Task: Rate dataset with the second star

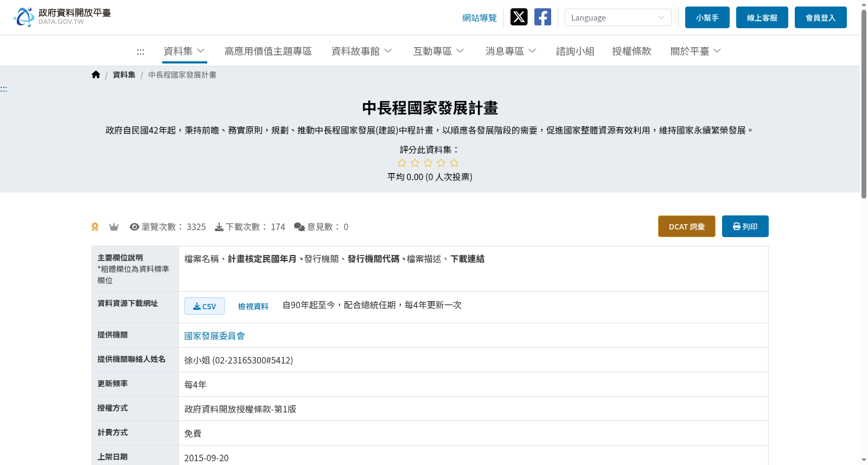Action: [x=415, y=163]
